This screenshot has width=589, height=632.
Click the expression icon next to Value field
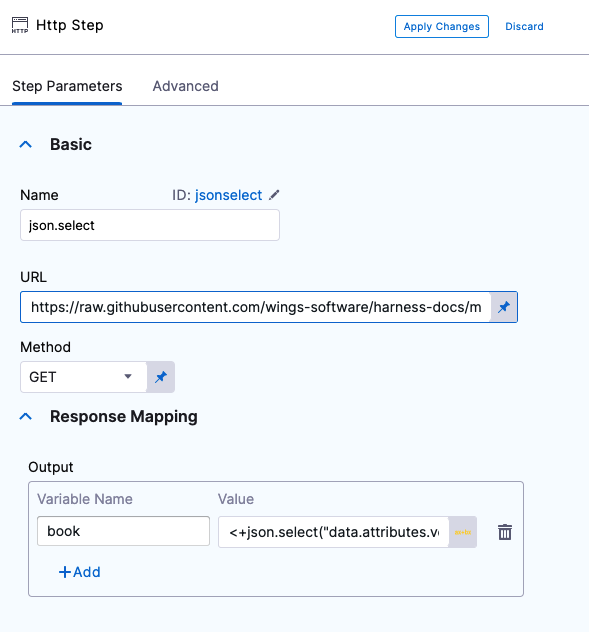pos(463,532)
